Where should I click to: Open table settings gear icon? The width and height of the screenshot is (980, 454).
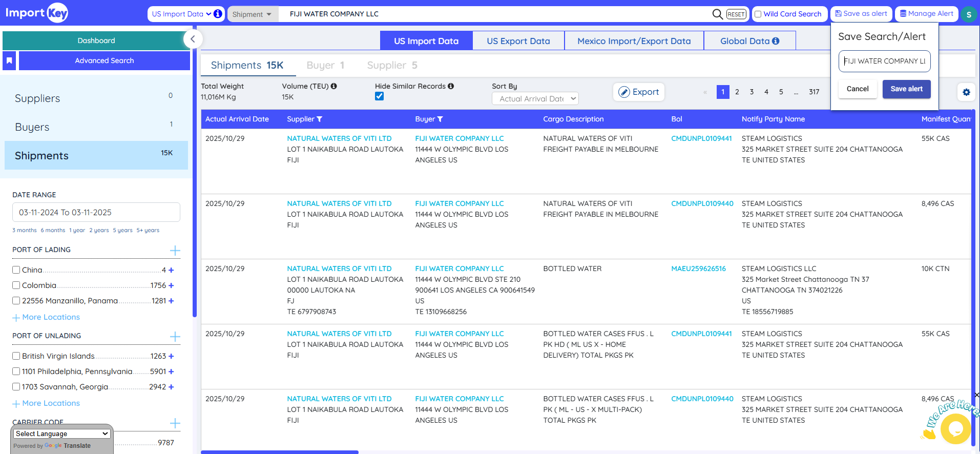point(966,92)
